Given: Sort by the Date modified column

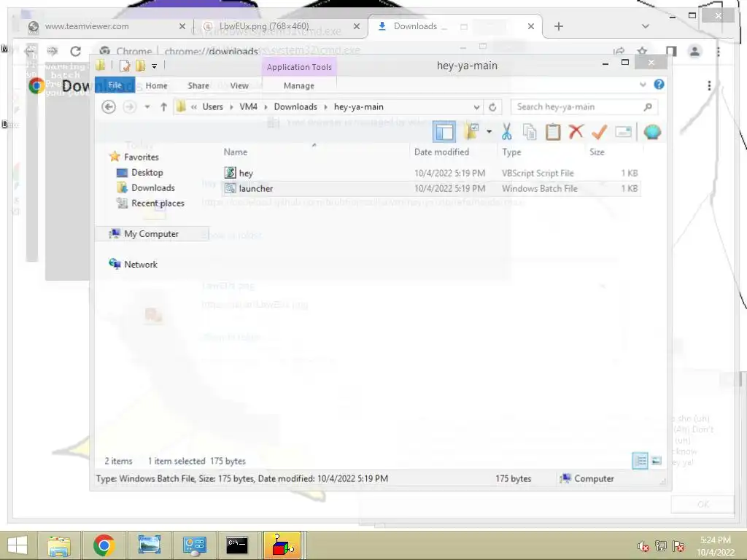Looking at the screenshot, I should pos(441,152).
